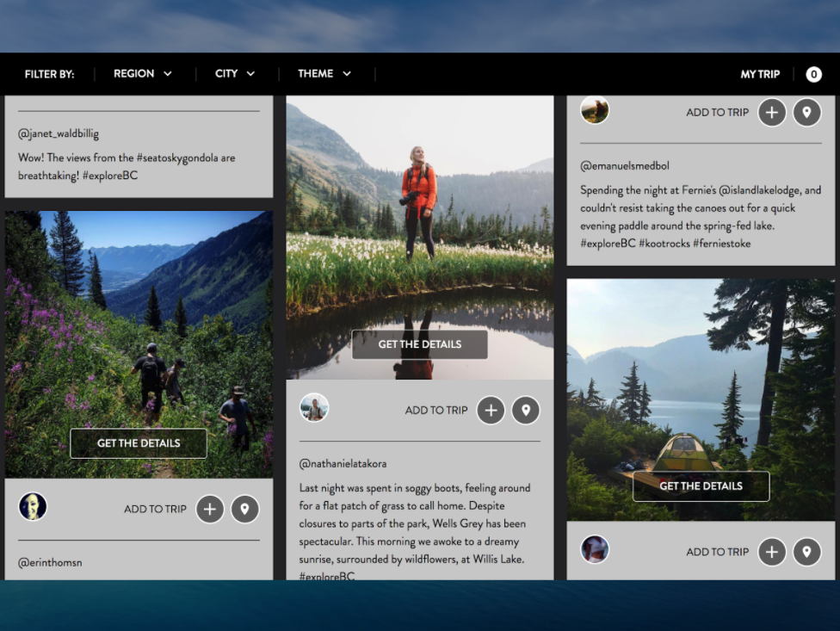Open the @janet_waldbillig username

59,134
